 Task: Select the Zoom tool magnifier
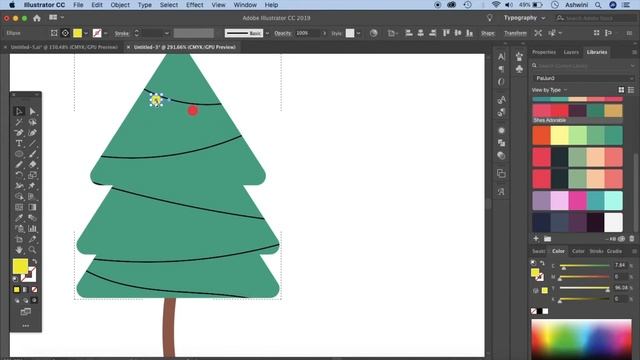(x=33, y=250)
